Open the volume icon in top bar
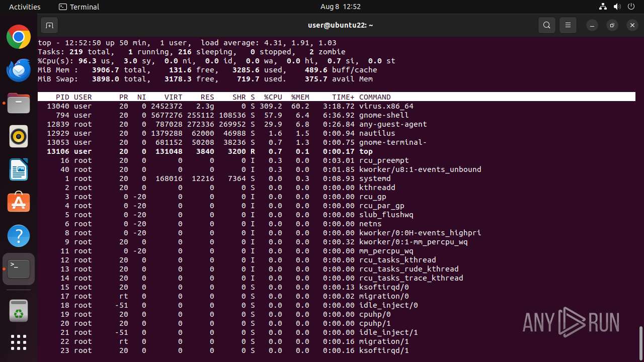This screenshot has height=362, width=644. click(617, 7)
